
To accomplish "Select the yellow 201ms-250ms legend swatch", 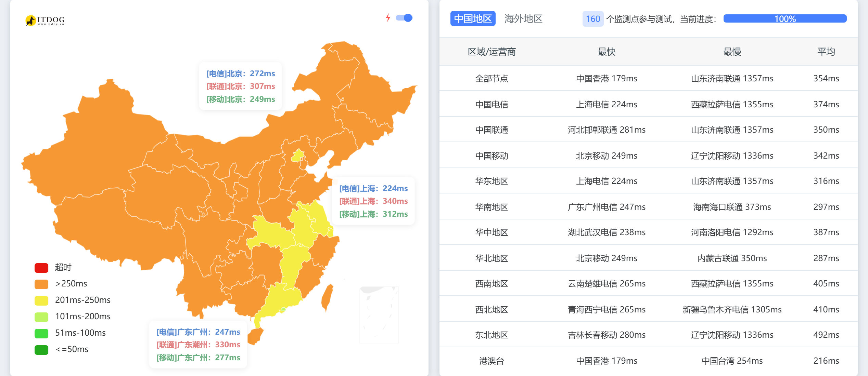I will click(x=41, y=300).
